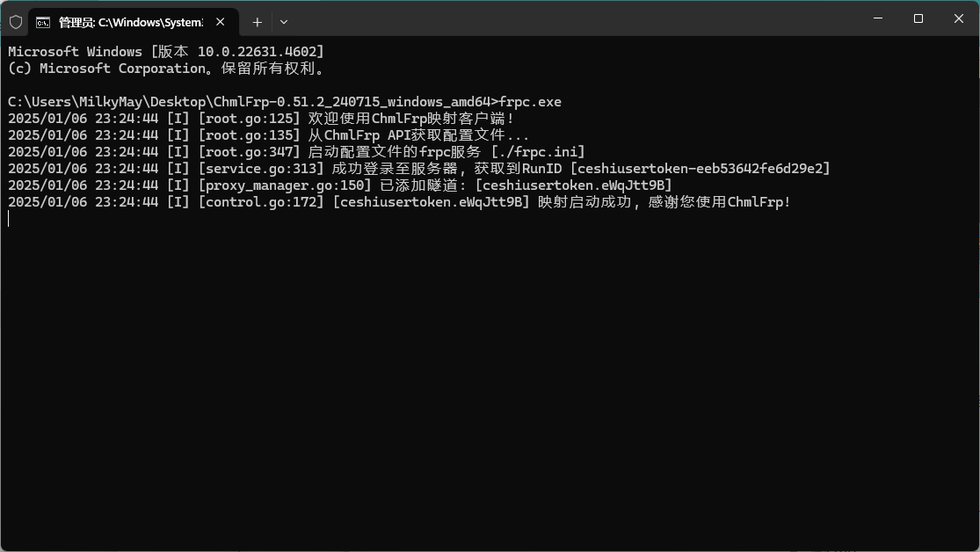Close the terminal window
Viewport: 980px width, 552px height.
pyautogui.click(x=958, y=18)
